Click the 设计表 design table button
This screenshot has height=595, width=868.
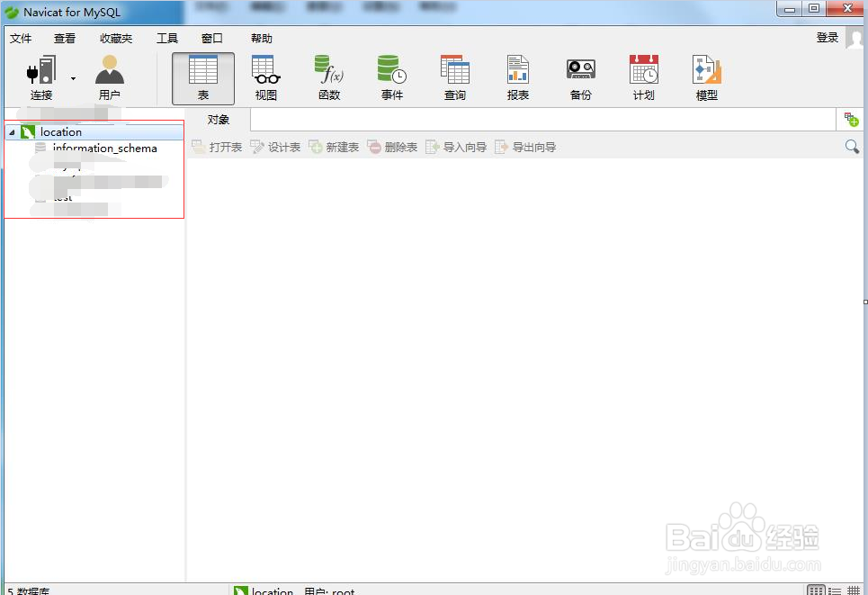[275, 147]
